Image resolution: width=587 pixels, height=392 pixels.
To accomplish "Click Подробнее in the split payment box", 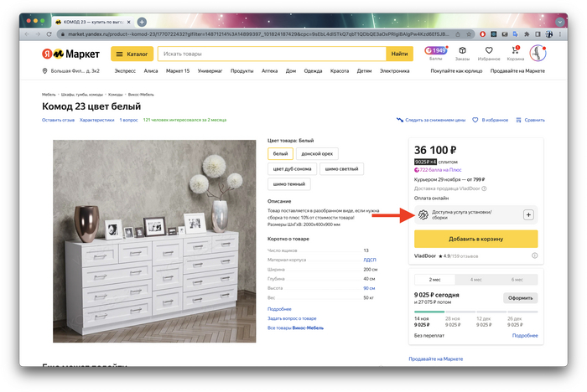I will tap(525, 336).
